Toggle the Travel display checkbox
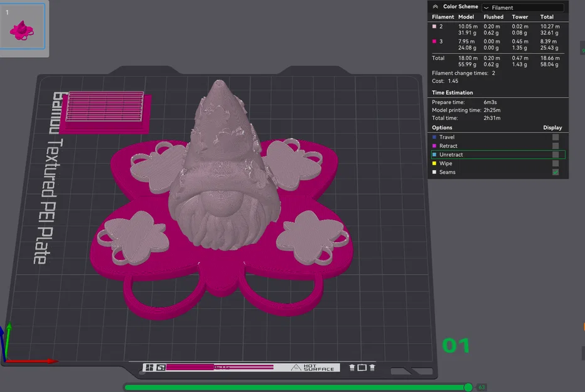Viewport: 585px width, 392px height. 555,137
